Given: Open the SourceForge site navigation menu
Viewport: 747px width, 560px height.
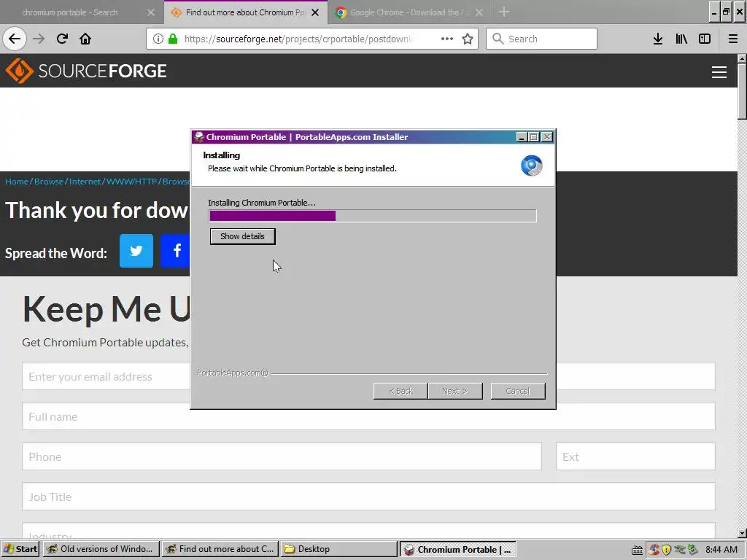Looking at the screenshot, I should click(719, 72).
